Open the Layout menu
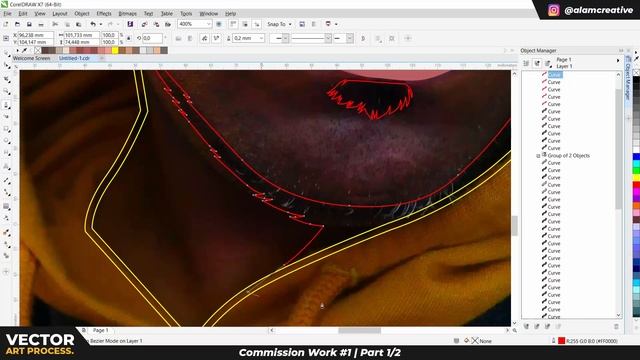The height and width of the screenshot is (360, 640). point(60,13)
